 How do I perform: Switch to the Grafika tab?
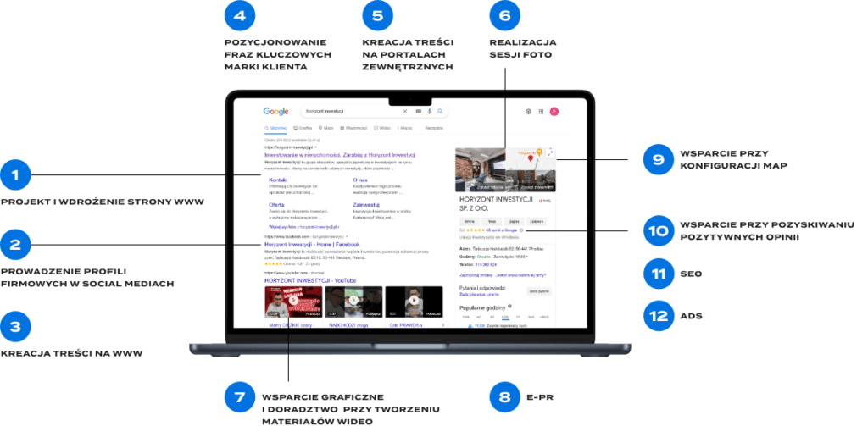tap(303, 128)
